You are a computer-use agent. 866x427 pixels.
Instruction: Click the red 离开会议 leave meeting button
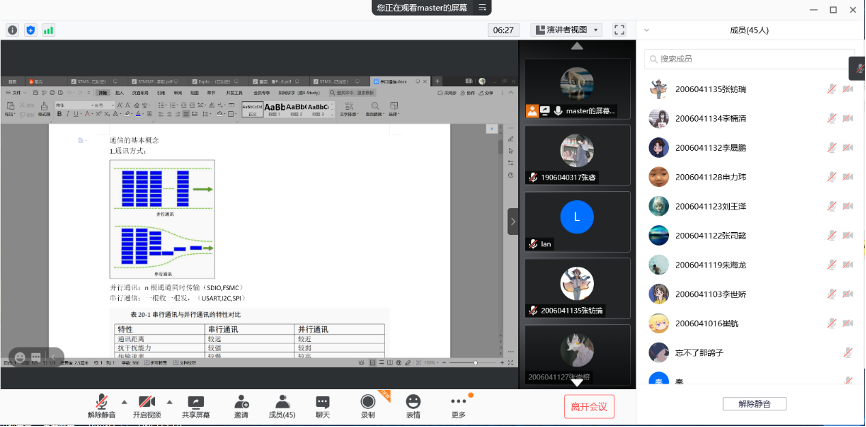coord(589,406)
